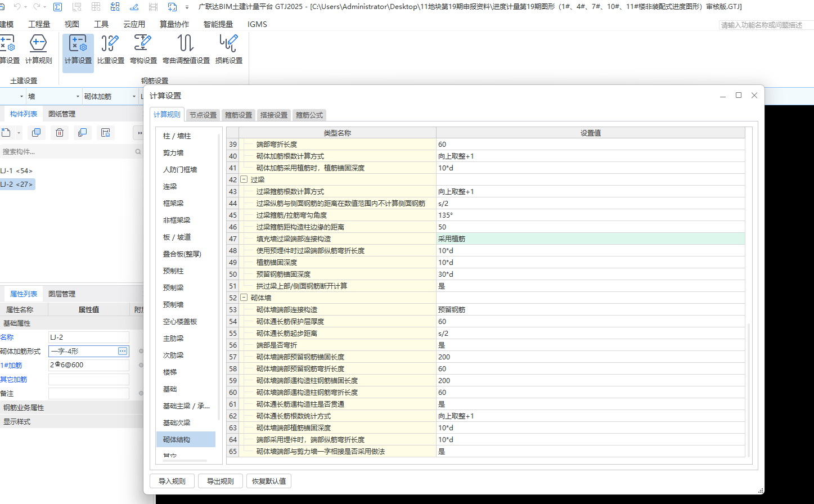Switch to the 图层管理 tab
The height and width of the screenshot is (504, 814).
62,294
